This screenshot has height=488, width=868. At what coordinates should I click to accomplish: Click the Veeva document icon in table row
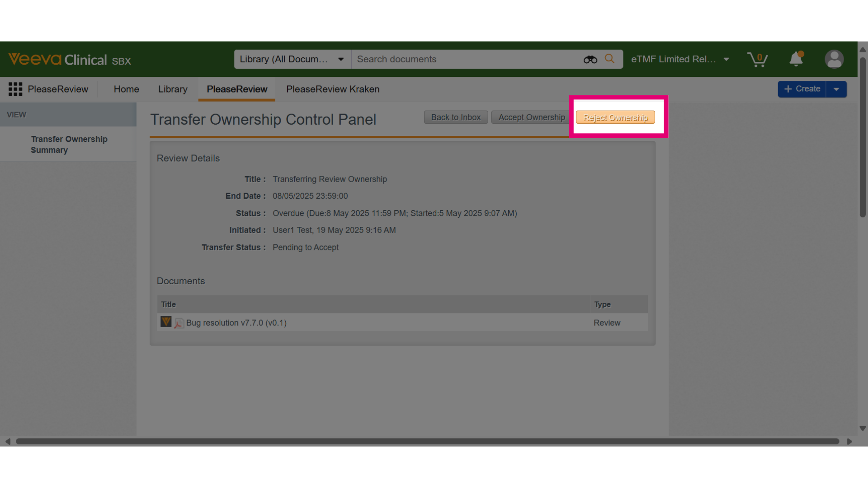pyautogui.click(x=166, y=322)
